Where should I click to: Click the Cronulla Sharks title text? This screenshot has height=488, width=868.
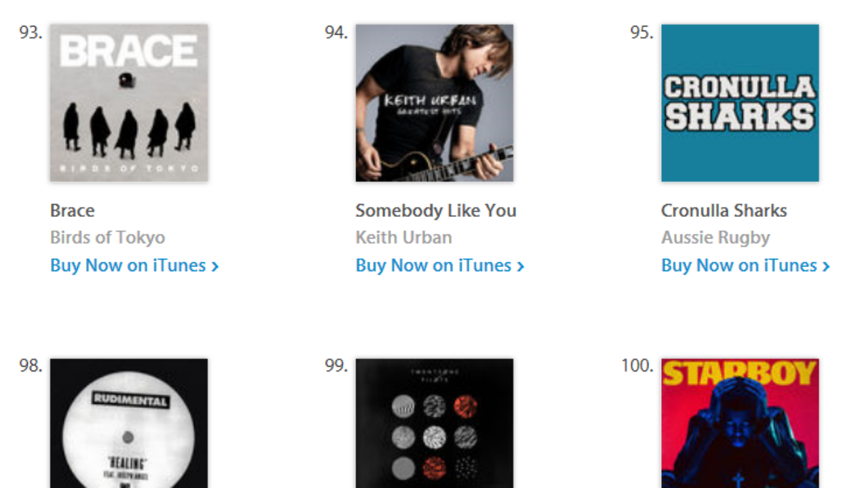point(724,211)
